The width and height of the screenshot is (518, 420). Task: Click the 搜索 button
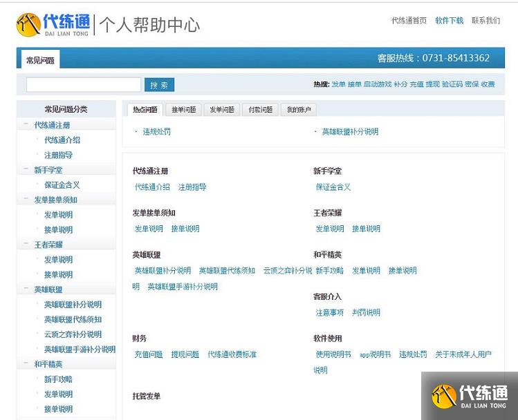pyautogui.click(x=159, y=85)
